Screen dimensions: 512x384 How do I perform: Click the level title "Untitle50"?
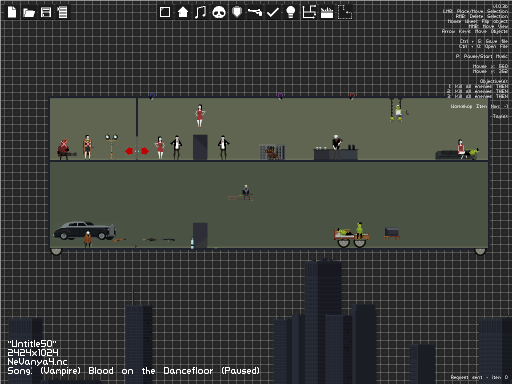(x=32, y=343)
